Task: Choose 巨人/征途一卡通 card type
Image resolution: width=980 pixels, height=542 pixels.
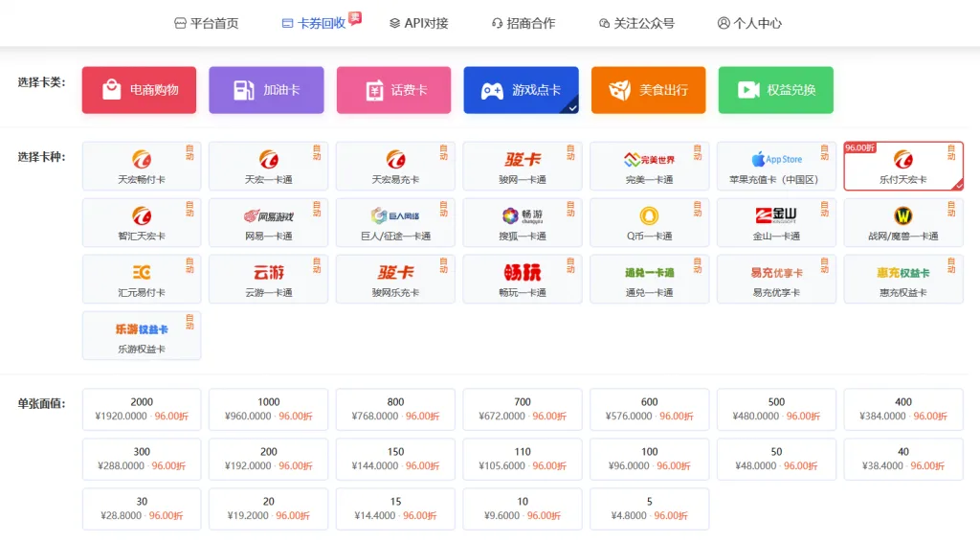Action: pyautogui.click(x=395, y=222)
